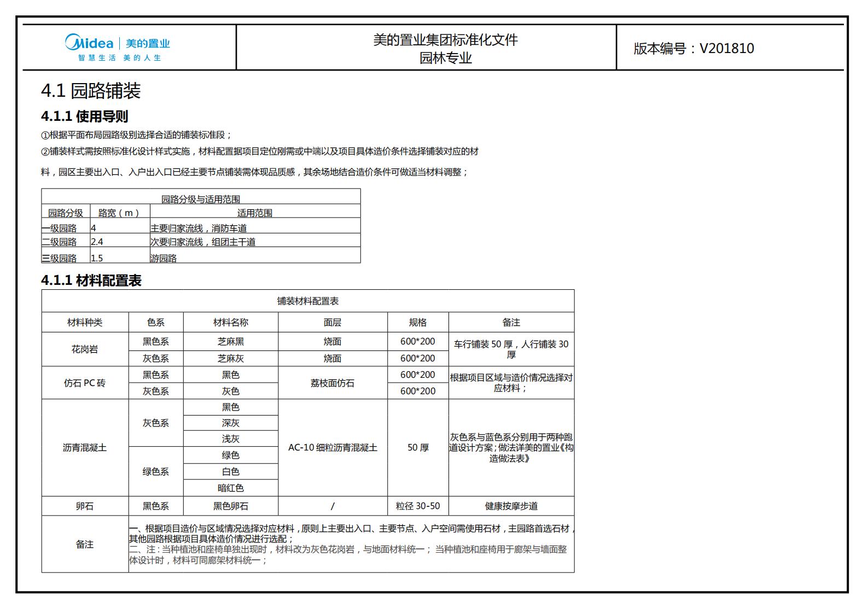
Task: Click the column header '材料种类'
Action: (85, 323)
